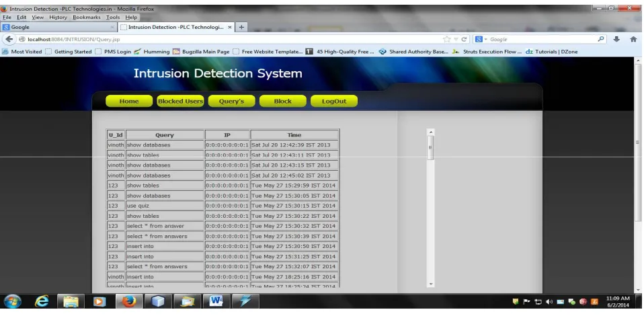This screenshot has height=320, width=644.
Task: Select the 'use quiz' query cell
Action: [x=165, y=206]
